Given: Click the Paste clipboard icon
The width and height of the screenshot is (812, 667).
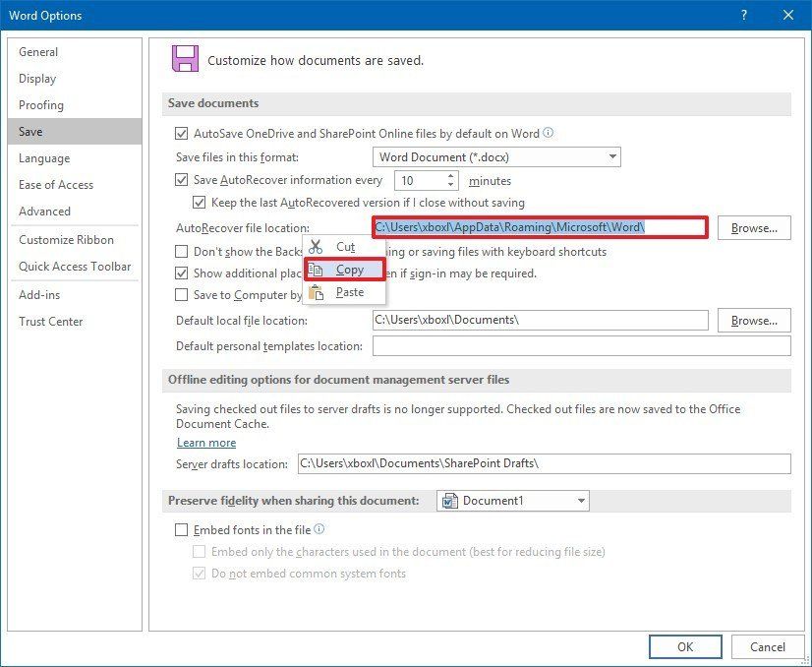Looking at the screenshot, I should point(316,291).
